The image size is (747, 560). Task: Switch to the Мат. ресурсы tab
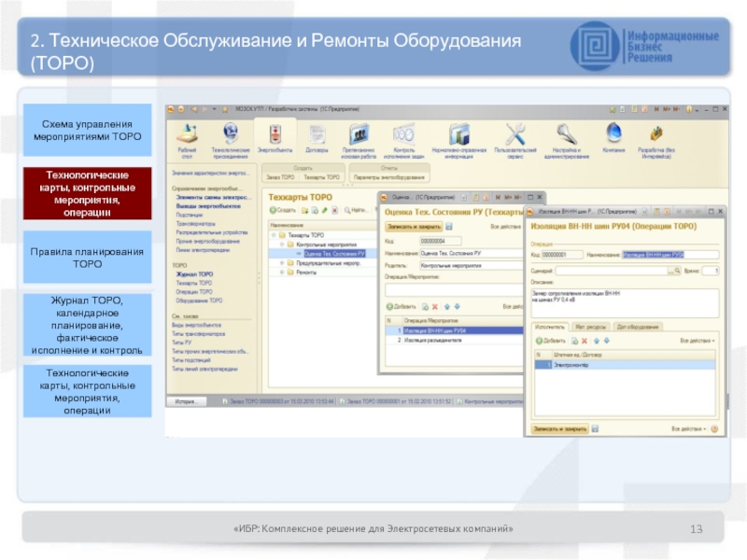pyautogui.click(x=590, y=327)
